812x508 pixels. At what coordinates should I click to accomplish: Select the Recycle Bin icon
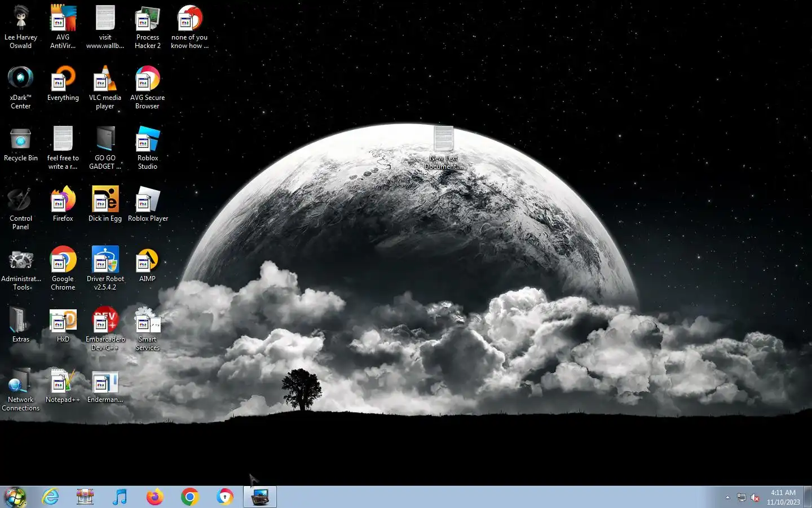21,144
